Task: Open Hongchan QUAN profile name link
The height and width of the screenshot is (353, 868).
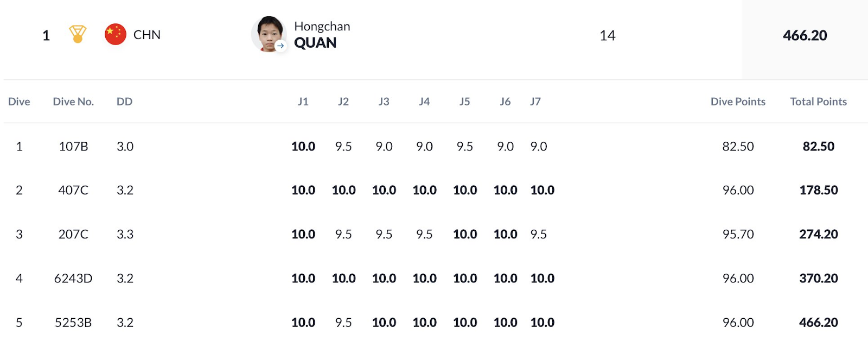Action: click(x=322, y=35)
